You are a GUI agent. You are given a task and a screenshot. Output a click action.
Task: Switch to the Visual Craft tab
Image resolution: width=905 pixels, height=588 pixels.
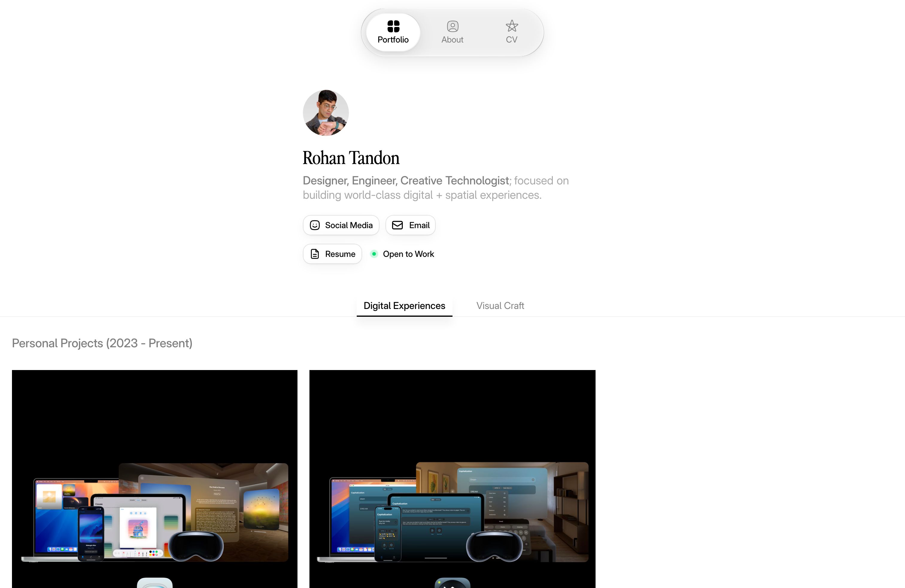(x=500, y=305)
